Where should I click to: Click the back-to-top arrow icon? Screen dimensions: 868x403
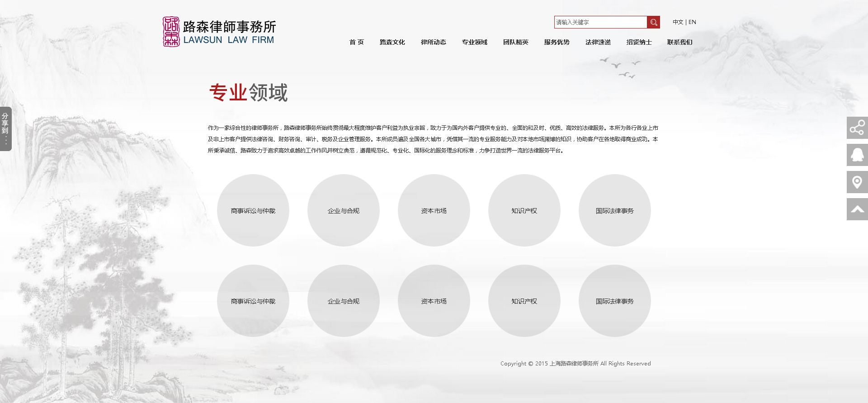pos(857,209)
